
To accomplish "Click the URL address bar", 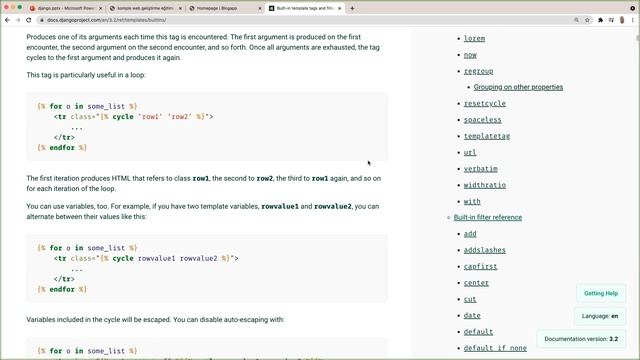I will [x=306, y=20].
